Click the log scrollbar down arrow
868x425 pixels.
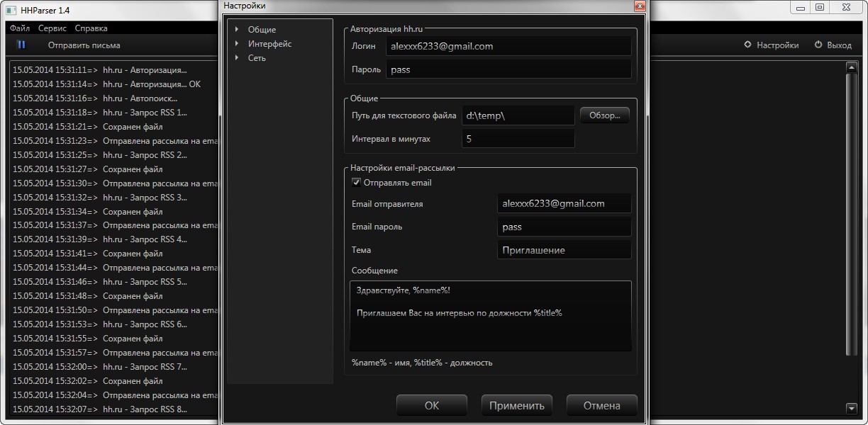click(852, 408)
